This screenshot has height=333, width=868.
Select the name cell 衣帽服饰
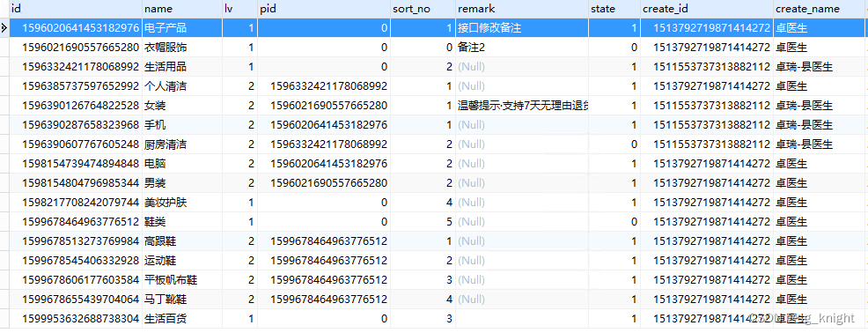pyautogui.click(x=182, y=47)
